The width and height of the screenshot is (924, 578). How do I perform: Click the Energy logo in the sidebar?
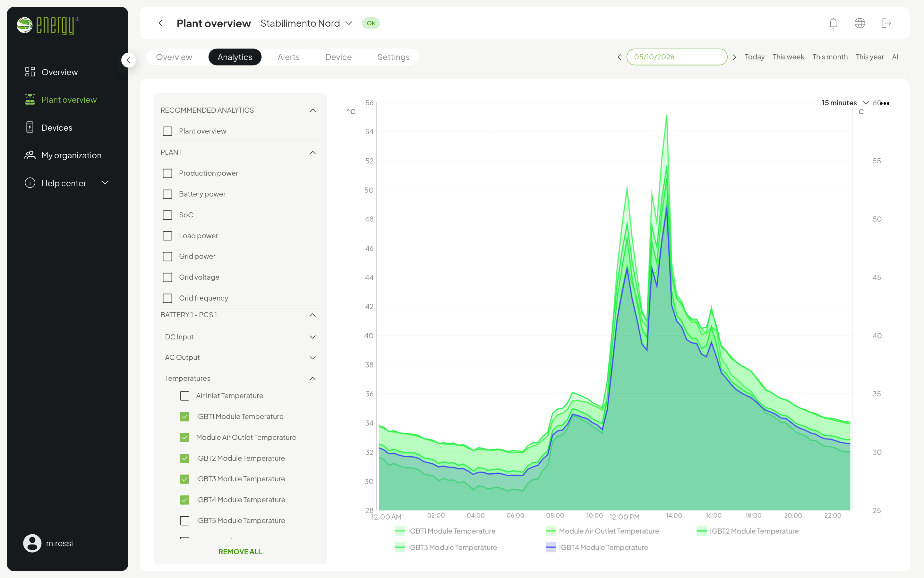[48, 26]
